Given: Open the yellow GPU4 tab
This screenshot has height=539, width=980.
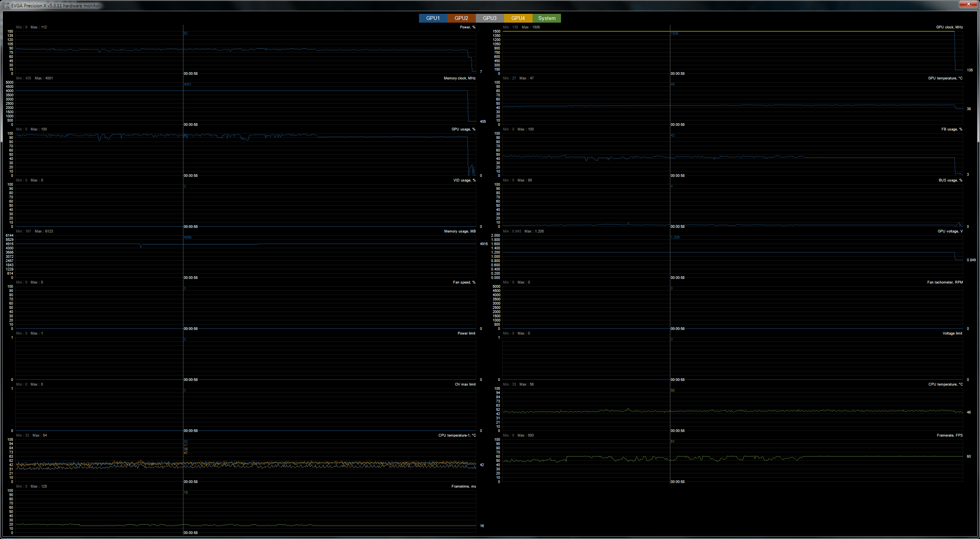Looking at the screenshot, I should click(518, 18).
